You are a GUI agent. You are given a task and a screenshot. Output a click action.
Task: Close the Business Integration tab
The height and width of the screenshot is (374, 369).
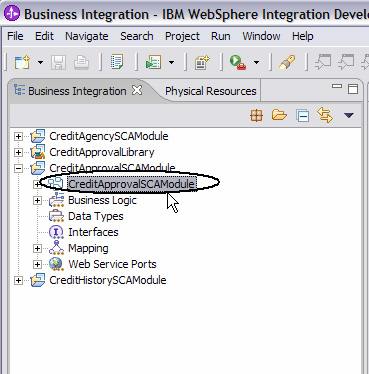click(x=137, y=90)
